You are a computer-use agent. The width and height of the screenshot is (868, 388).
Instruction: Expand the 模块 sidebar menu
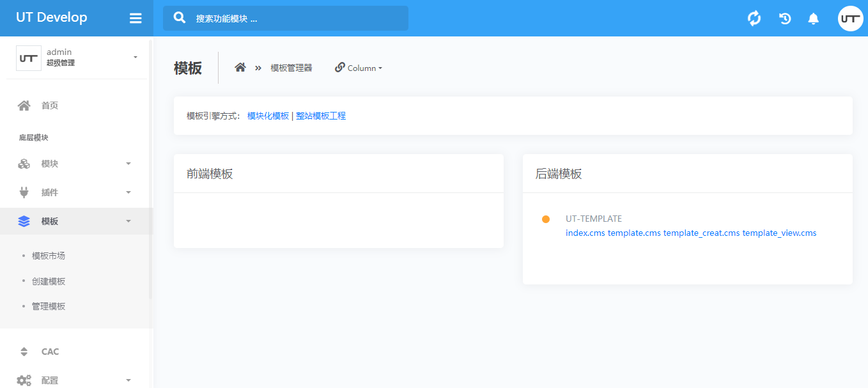click(75, 164)
